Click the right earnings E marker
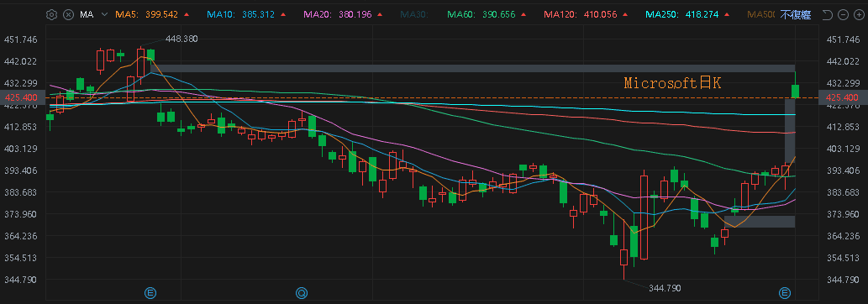The height and width of the screenshot is (304, 868). point(785,292)
